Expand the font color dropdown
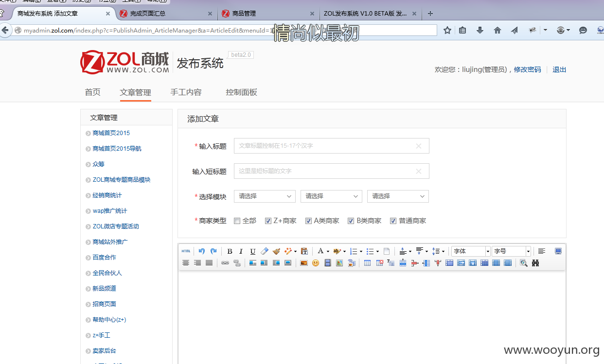604x364 pixels. click(328, 251)
